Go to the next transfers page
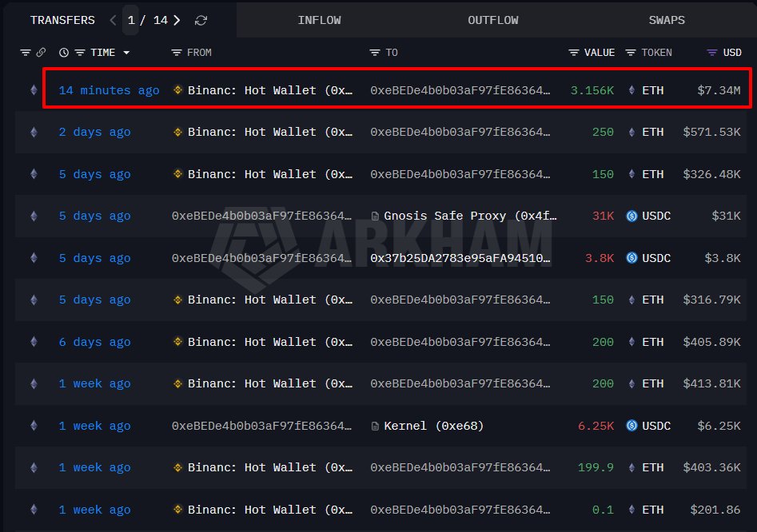Screen dimensions: 757x532 click(x=177, y=20)
